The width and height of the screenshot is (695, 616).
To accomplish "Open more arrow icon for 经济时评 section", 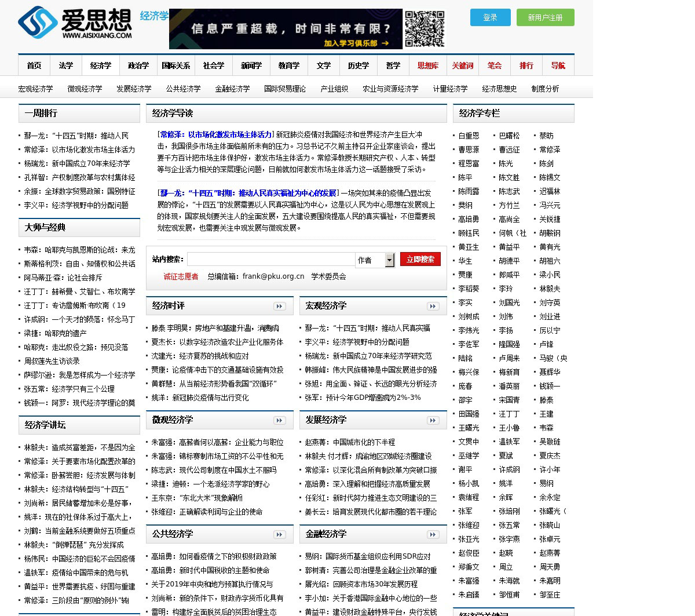I will 280,306.
